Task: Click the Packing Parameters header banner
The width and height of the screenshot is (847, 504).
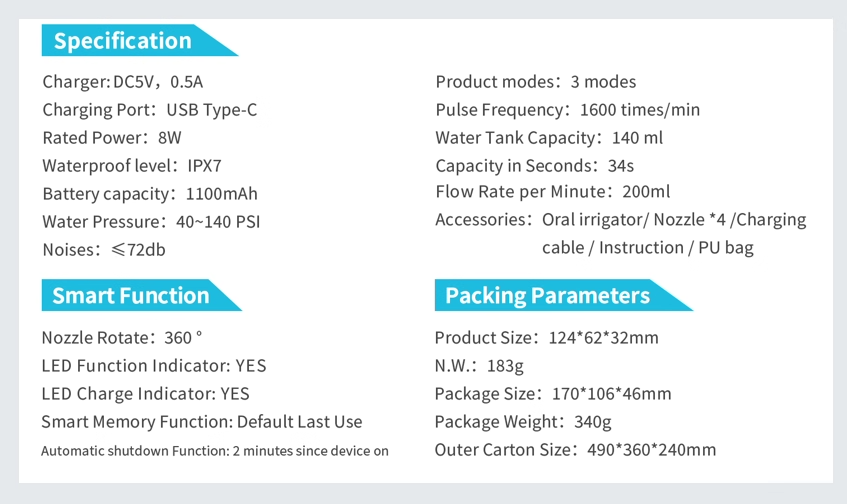Action: (x=563, y=295)
